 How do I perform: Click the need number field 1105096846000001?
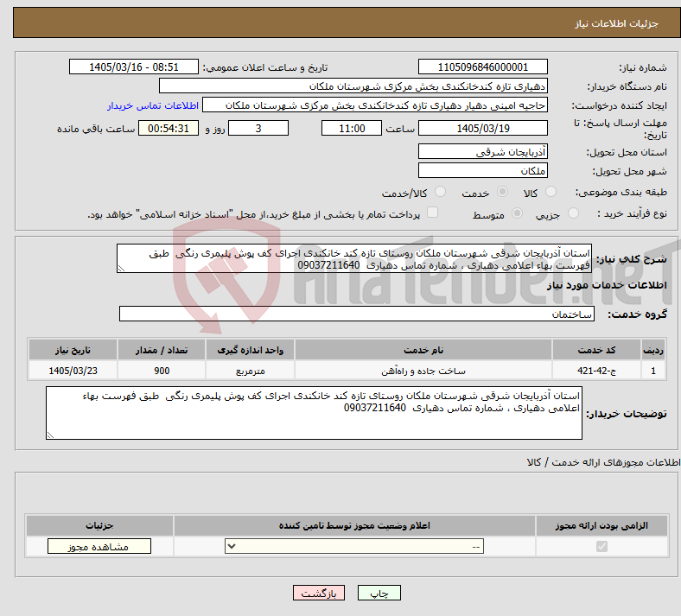tap(482, 67)
